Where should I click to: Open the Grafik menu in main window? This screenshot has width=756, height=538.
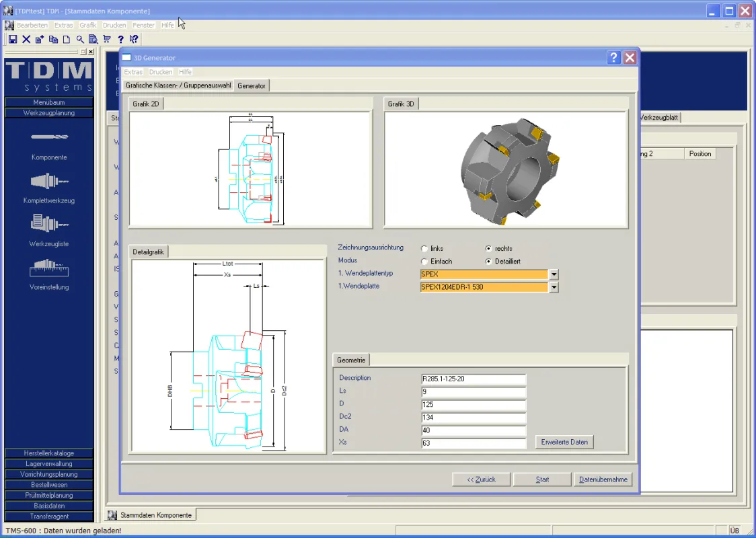coord(88,25)
